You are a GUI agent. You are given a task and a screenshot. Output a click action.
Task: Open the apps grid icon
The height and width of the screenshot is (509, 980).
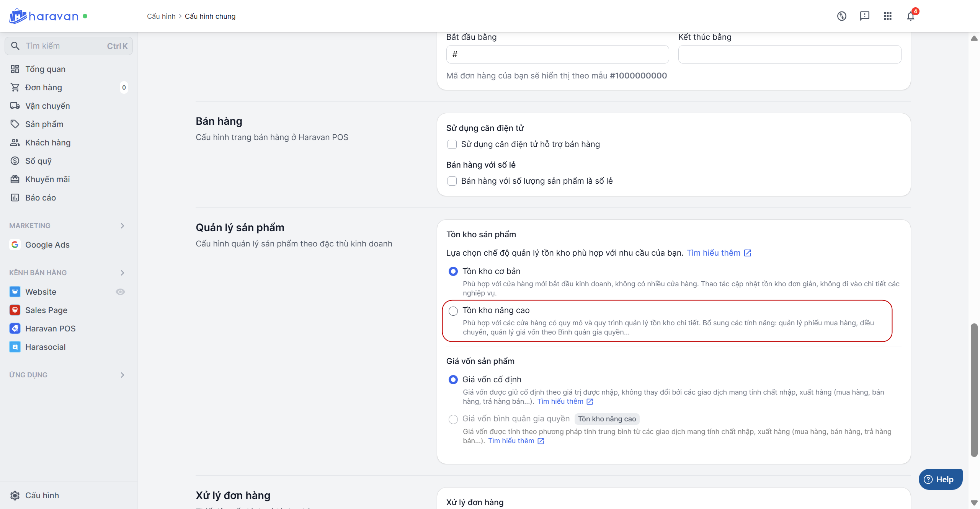click(x=887, y=16)
